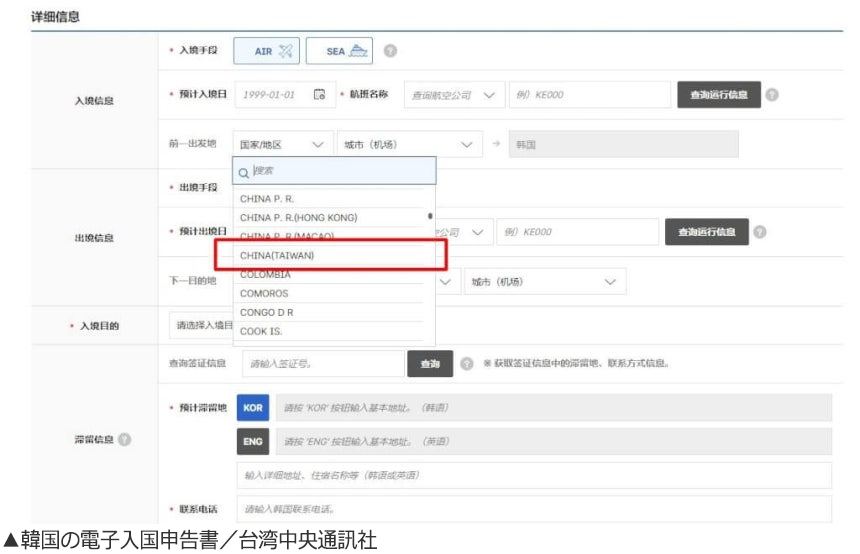Click help icon beside departure flight query button
This screenshot has height=554, width=860.
[760, 232]
